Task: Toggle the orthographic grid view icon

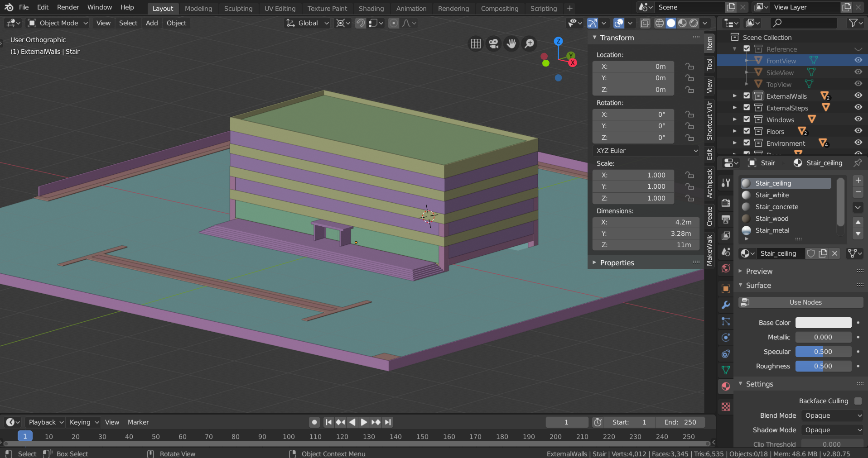Action: coord(476,43)
